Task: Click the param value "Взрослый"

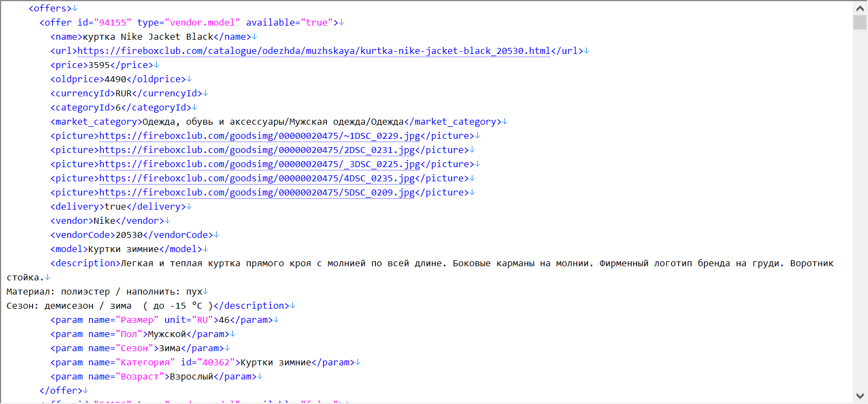Action: 192,376
